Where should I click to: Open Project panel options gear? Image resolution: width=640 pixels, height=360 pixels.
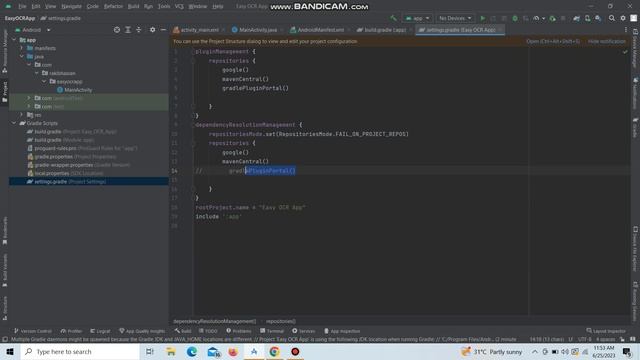pyautogui.click(x=152, y=30)
